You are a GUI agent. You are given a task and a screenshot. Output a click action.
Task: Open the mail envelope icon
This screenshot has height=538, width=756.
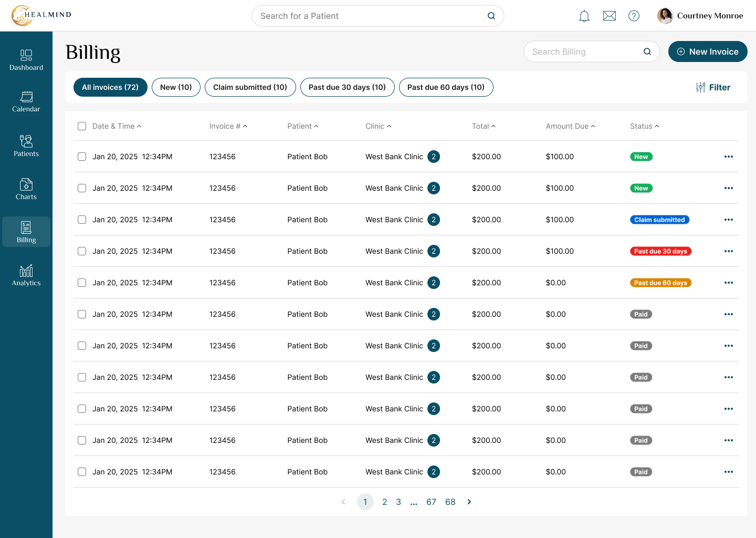click(x=610, y=16)
